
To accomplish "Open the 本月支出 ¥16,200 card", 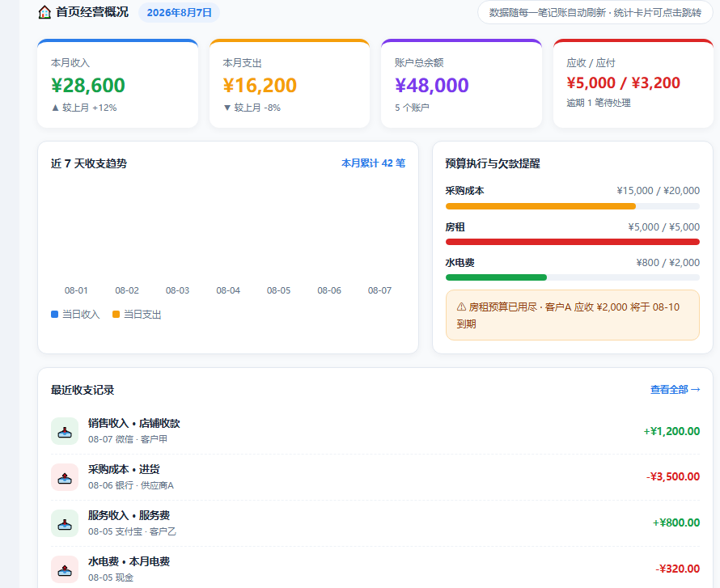I will [290, 83].
